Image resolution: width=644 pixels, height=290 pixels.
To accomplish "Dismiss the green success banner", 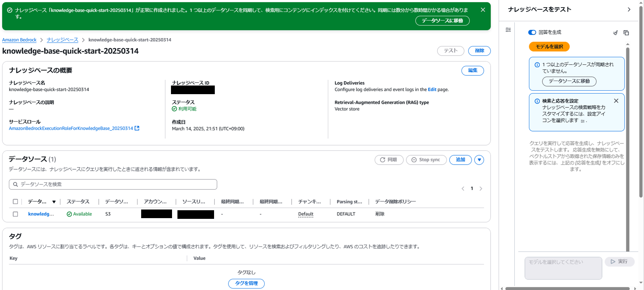I will pyautogui.click(x=483, y=10).
